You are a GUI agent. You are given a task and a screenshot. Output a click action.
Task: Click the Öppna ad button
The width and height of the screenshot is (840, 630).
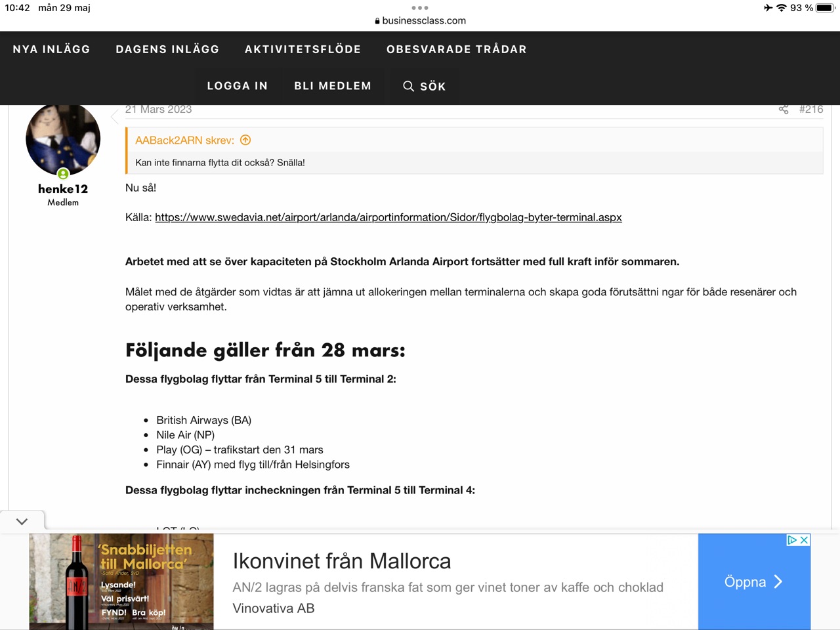[x=753, y=581]
